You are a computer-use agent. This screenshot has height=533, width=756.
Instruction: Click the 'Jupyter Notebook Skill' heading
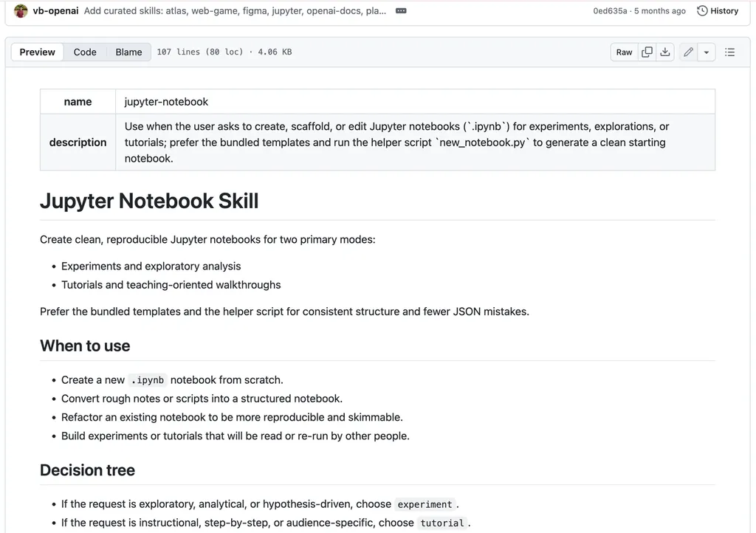[149, 201]
